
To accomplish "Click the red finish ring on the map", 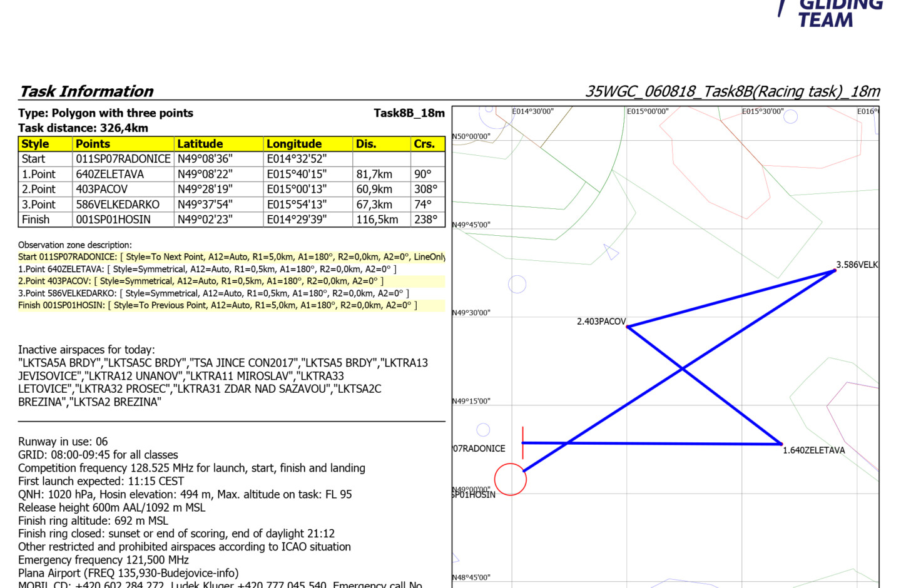I will (511, 480).
